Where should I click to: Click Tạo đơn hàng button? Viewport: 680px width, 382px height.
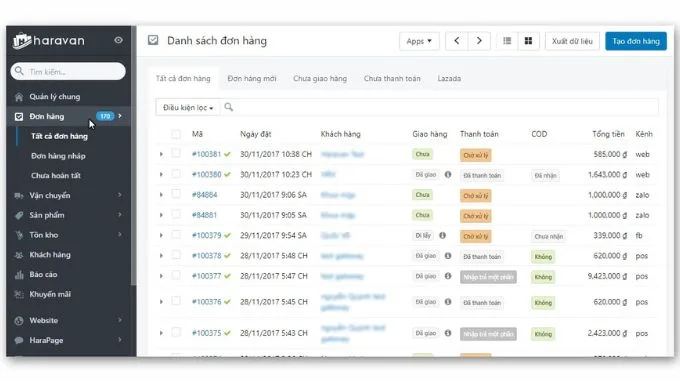[636, 41]
